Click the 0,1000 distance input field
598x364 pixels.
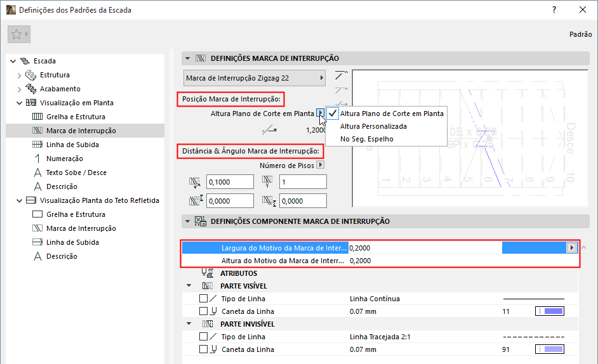(230, 182)
